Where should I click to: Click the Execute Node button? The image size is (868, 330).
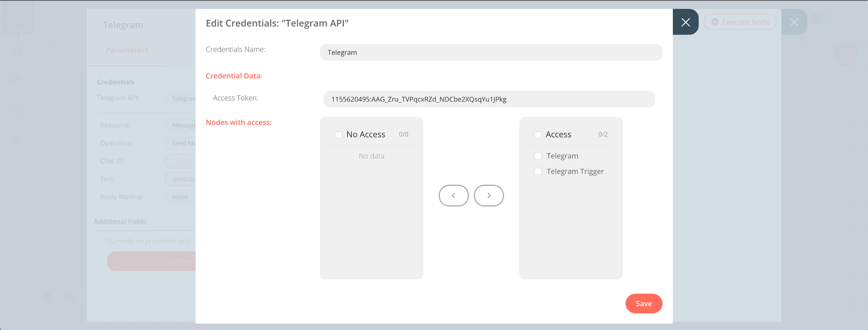pos(740,22)
